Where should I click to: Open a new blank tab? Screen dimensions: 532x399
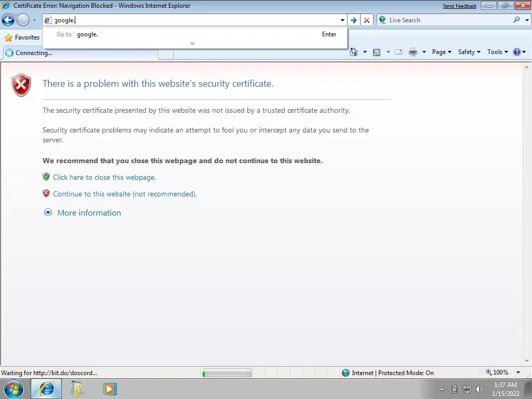pyautogui.click(x=166, y=54)
